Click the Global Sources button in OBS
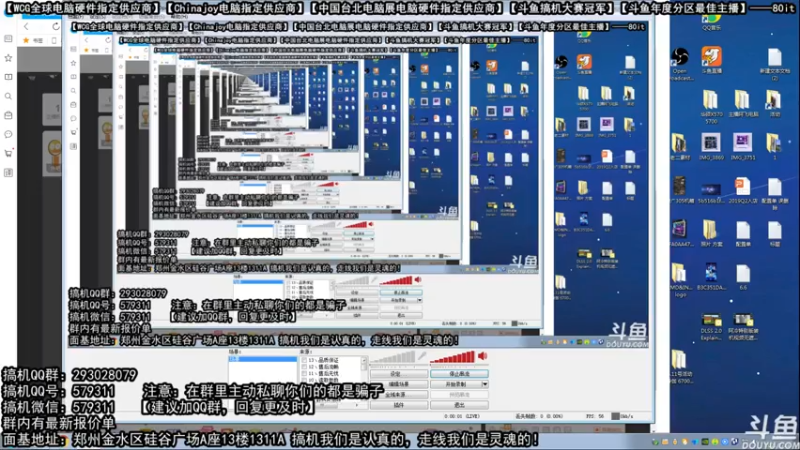Screen dimensions: 800x450 pyautogui.click(x=398, y=394)
